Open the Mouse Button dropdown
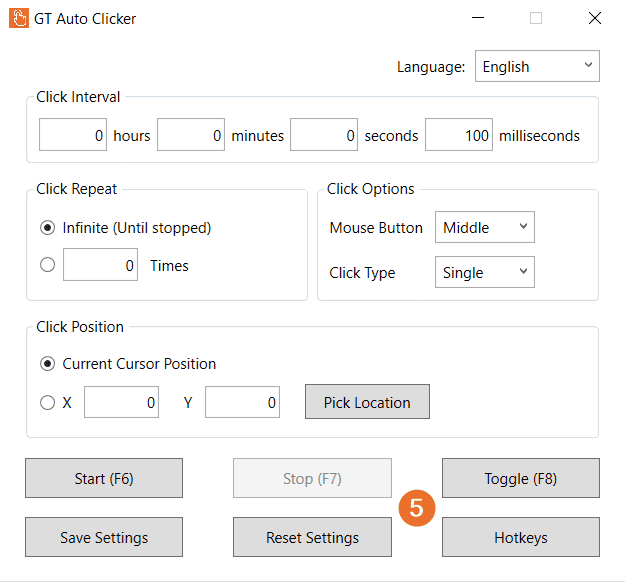This screenshot has height=582, width=625. (485, 227)
